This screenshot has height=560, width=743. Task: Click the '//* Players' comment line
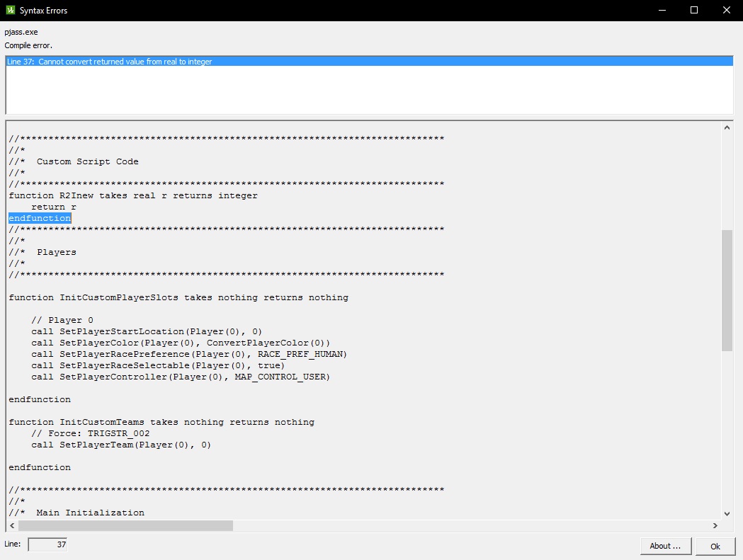click(x=42, y=252)
